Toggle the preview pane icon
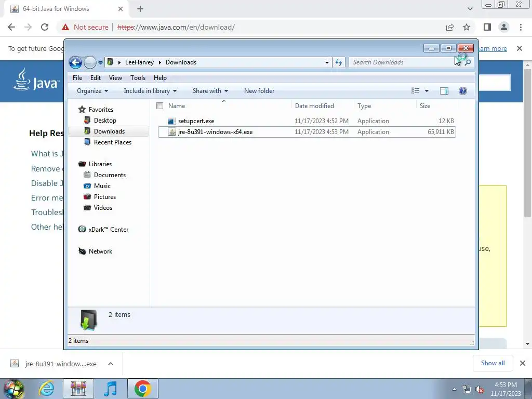Screen dimensions: 532x399 [x=444, y=91]
